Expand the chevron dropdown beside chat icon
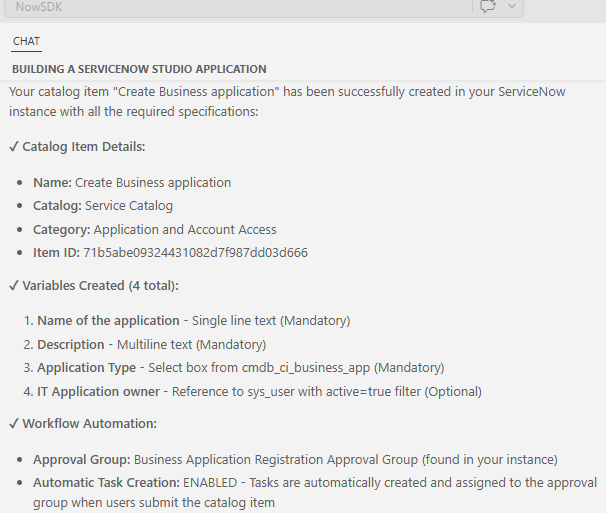Image resolution: width=606 pixels, height=513 pixels. (x=512, y=6)
